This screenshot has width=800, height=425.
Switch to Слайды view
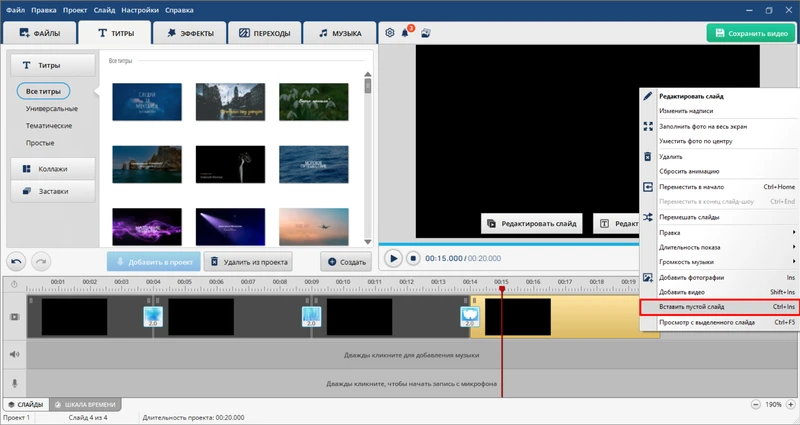tap(26, 404)
